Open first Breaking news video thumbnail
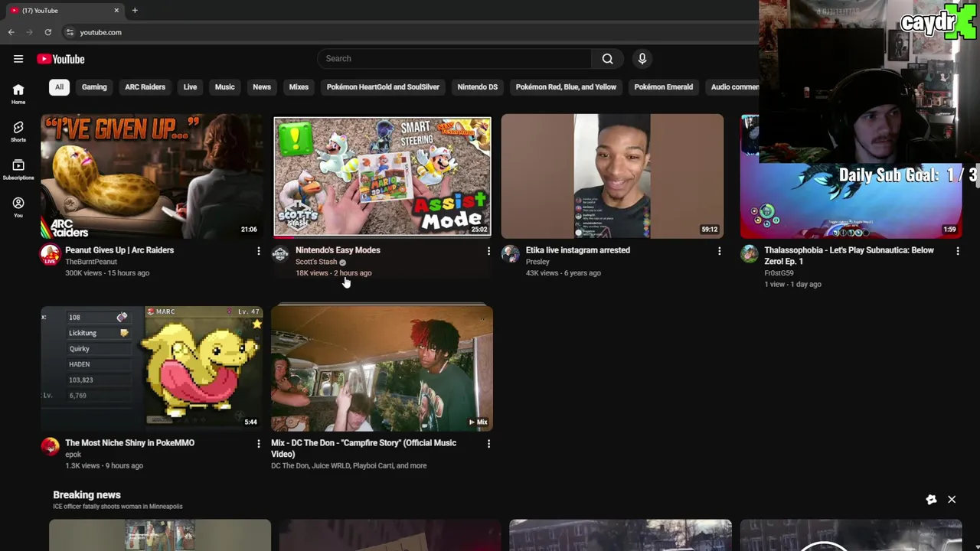980x551 pixels. pos(160,535)
